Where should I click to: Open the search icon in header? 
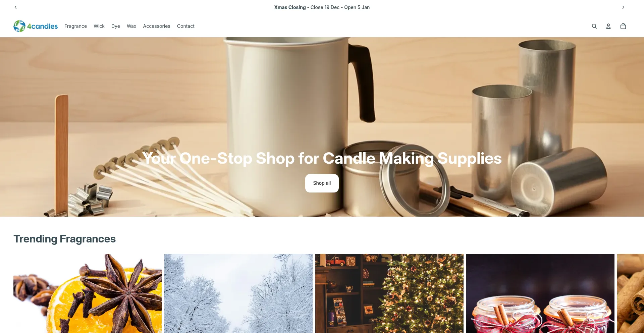tap(594, 26)
